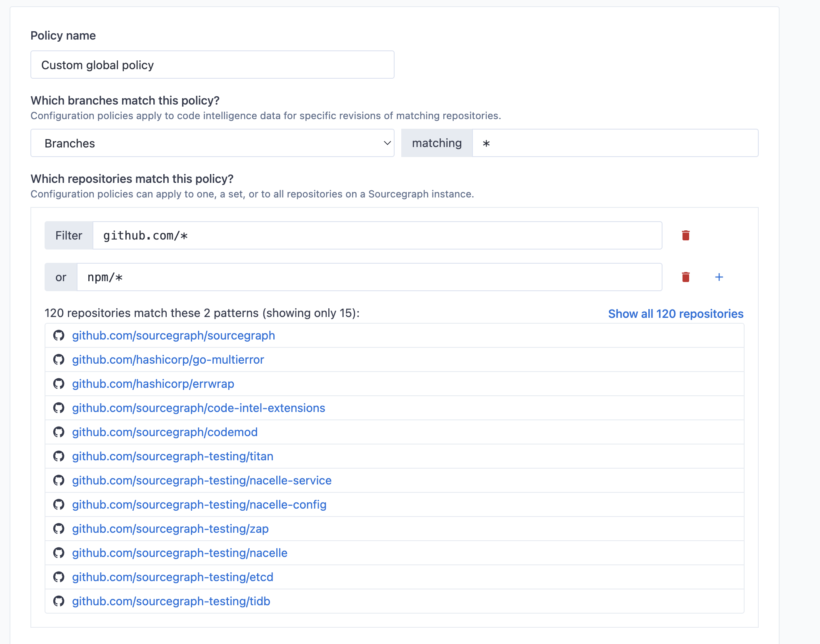Open github.com/sourcegraph/code-intel-extensions link
This screenshot has height=644, width=820.
[198, 408]
